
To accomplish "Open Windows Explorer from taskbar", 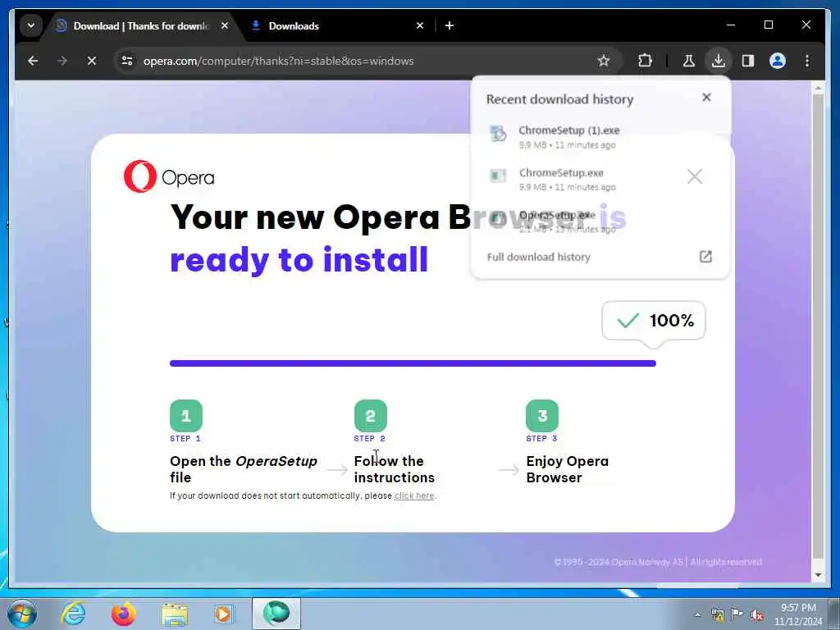I will coord(175,614).
